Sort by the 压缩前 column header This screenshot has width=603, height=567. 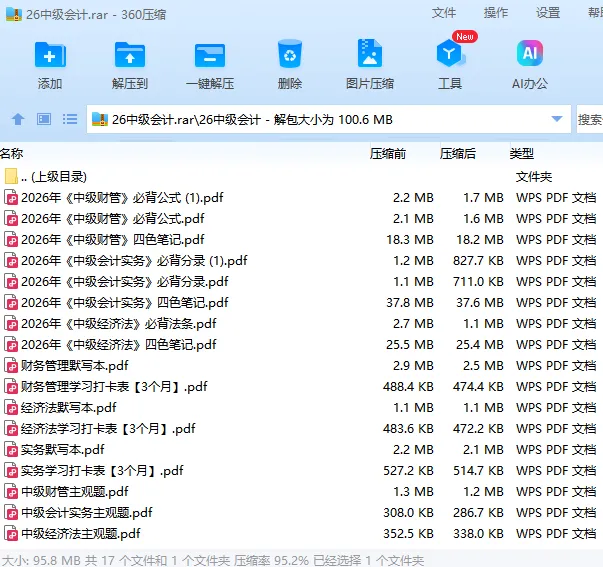(388, 154)
